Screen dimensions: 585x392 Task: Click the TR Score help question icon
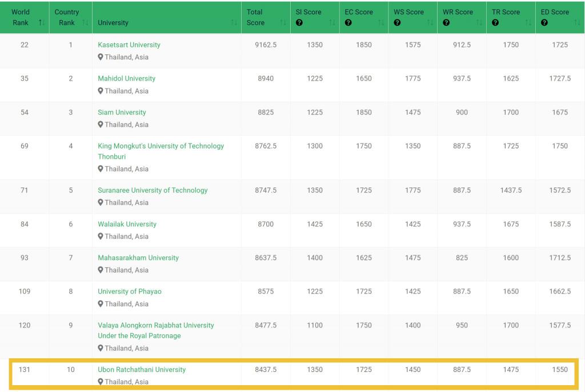[x=495, y=23]
